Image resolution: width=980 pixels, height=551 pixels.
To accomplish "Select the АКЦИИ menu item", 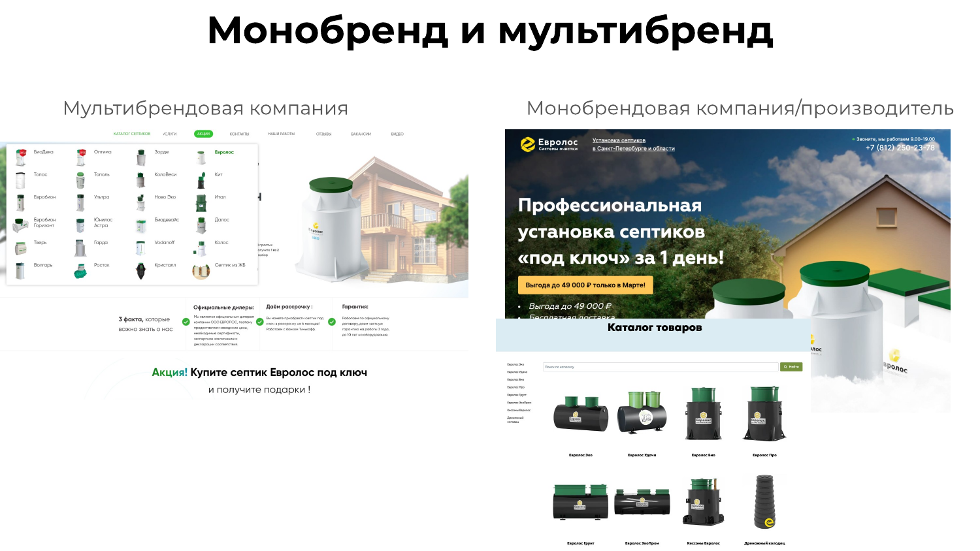I will (x=204, y=134).
